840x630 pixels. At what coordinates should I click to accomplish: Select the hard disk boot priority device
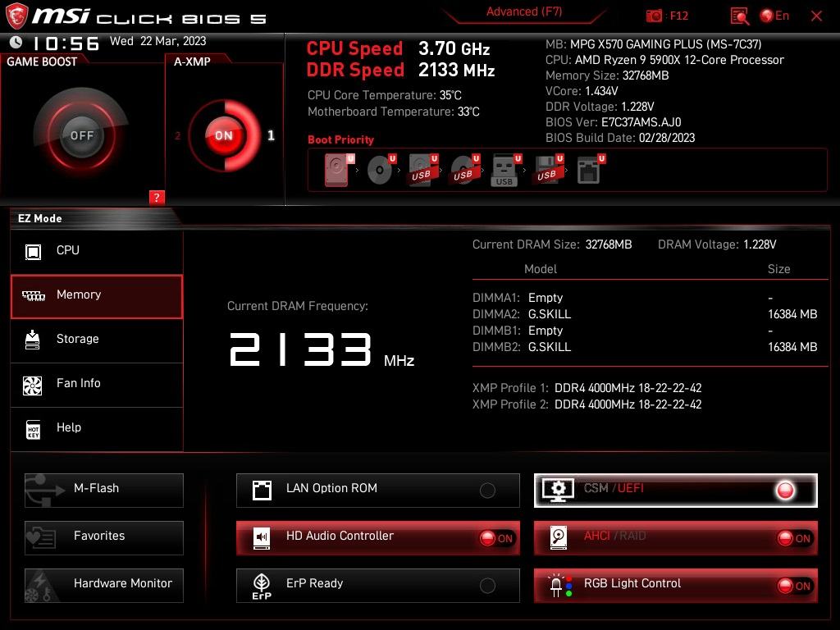click(x=339, y=171)
